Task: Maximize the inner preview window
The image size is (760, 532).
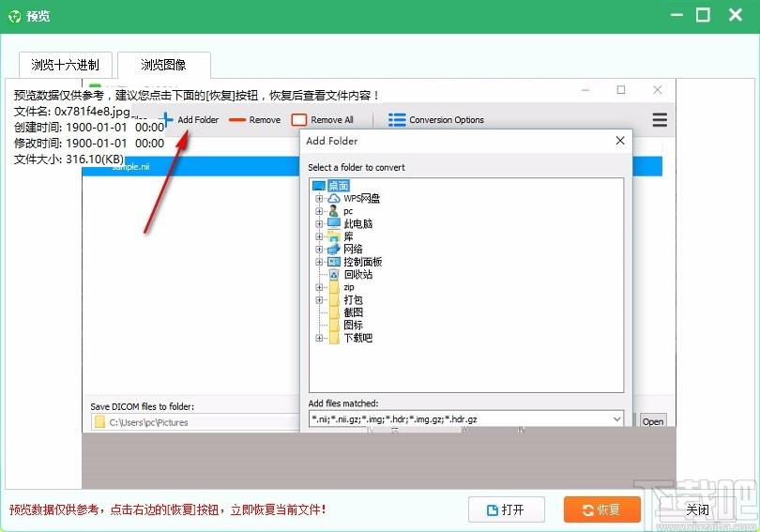Action: click(621, 90)
